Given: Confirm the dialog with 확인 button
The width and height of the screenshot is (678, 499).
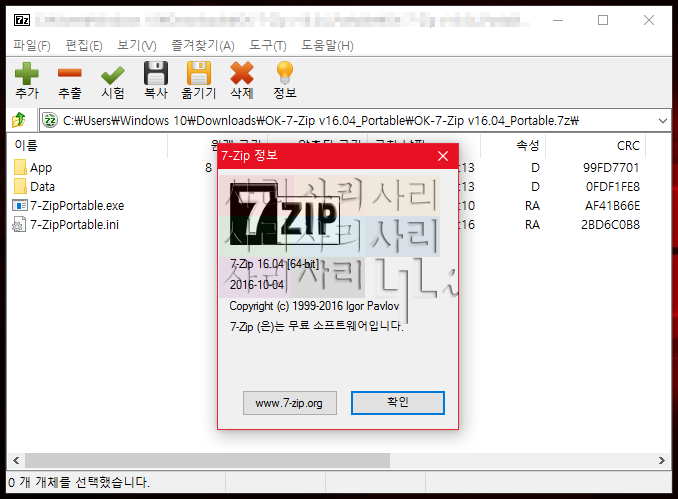Looking at the screenshot, I should (398, 403).
